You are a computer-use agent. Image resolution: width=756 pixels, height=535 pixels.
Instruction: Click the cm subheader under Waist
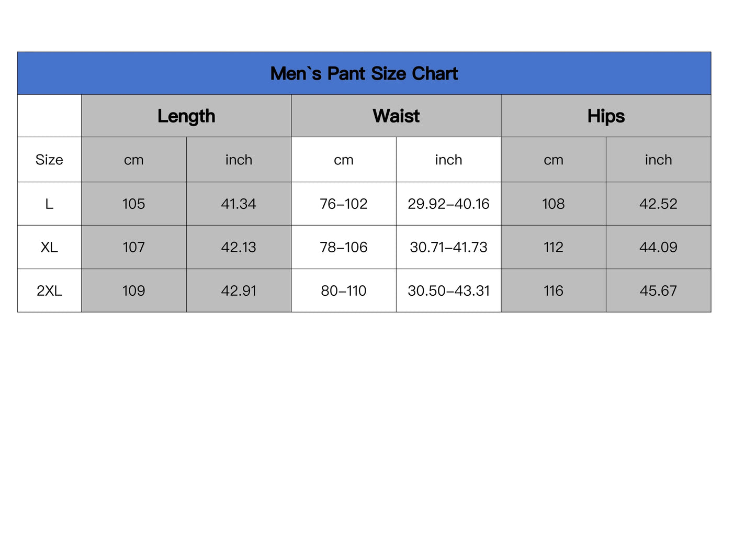tap(344, 160)
